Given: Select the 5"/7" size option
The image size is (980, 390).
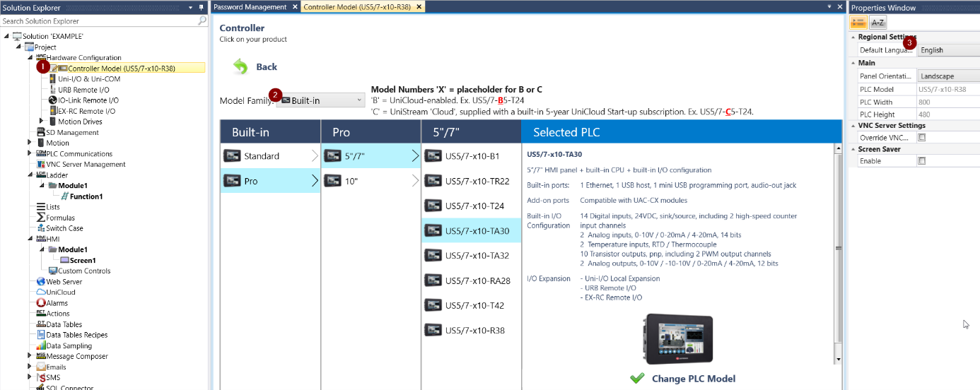Looking at the screenshot, I should click(371, 156).
